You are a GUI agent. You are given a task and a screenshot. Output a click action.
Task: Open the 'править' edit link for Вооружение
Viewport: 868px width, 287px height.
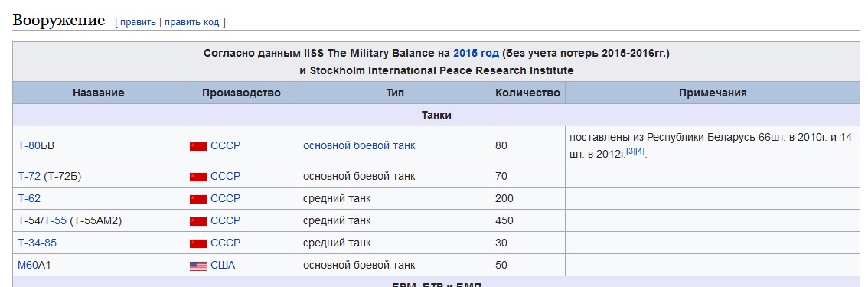pyautogui.click(x=138, y=22)
